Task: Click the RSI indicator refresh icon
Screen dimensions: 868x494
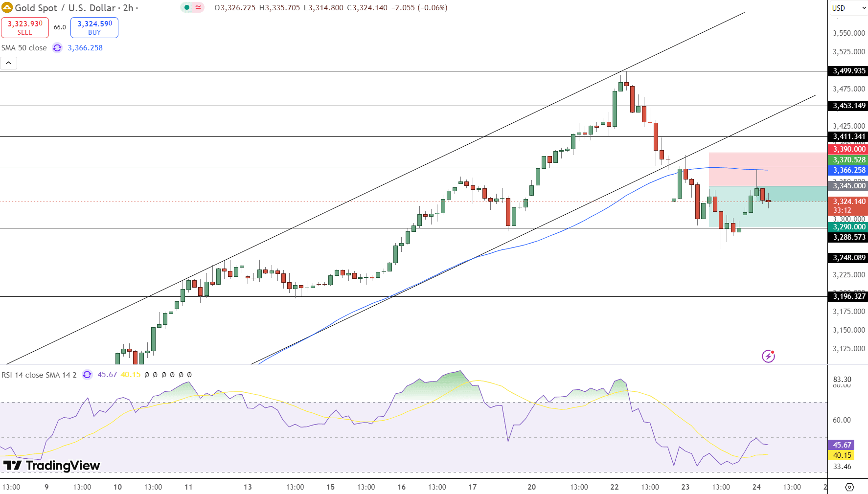Action: pos(87,375)
